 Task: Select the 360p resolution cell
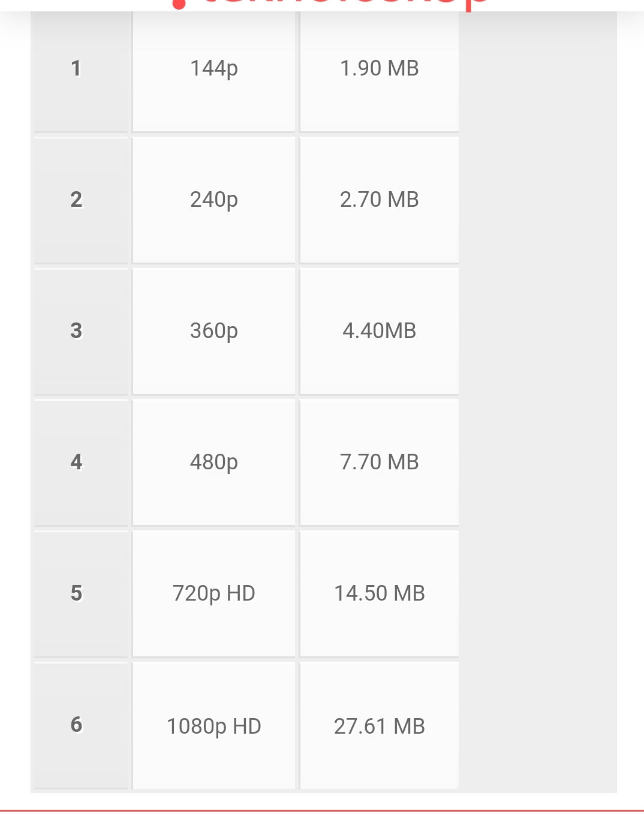click(213, 331)
